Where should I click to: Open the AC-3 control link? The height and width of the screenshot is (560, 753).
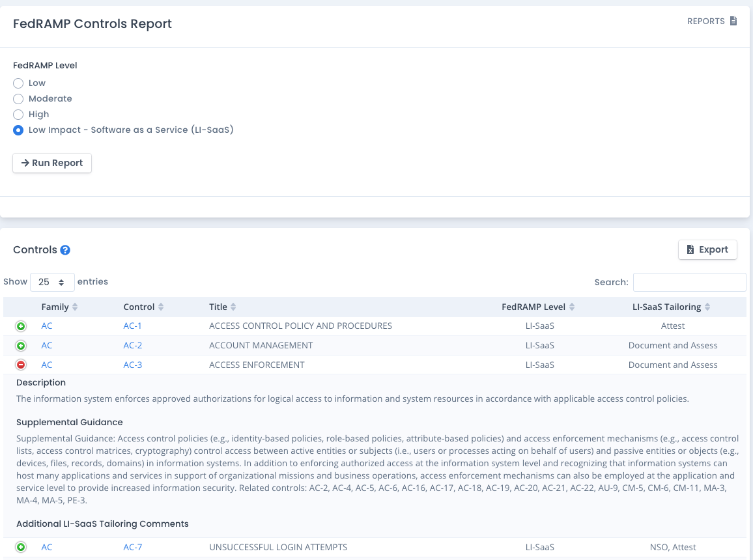[x=132, y=365]
